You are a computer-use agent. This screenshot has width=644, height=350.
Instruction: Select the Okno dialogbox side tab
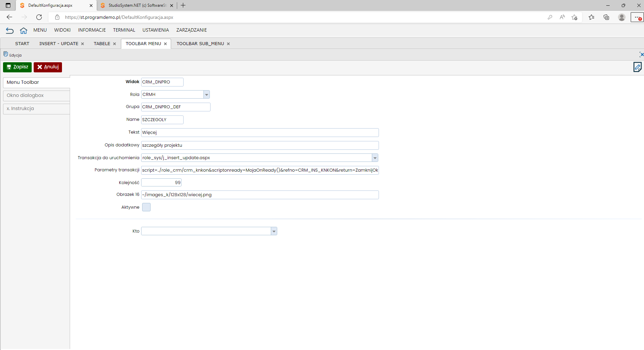click(x=36, y=96)
